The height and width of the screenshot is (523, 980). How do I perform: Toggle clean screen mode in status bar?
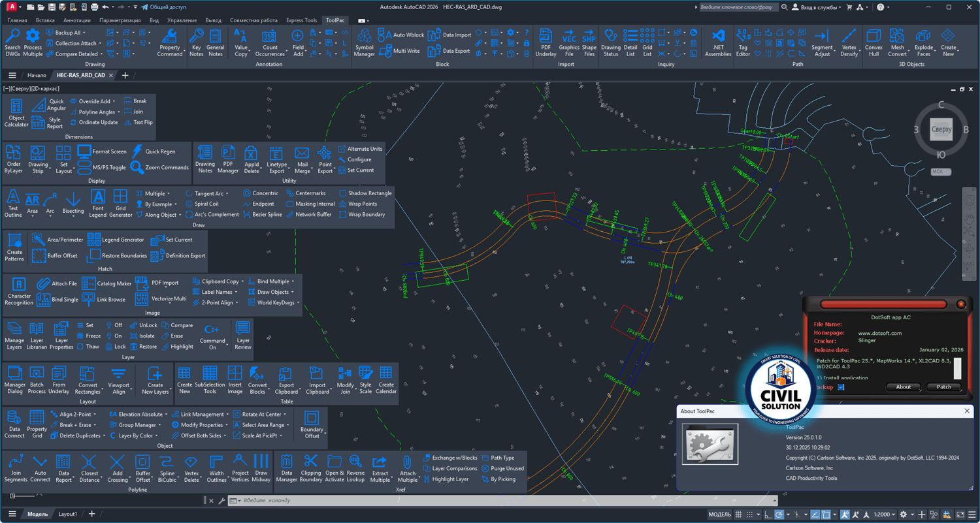(x=960, y=515)
